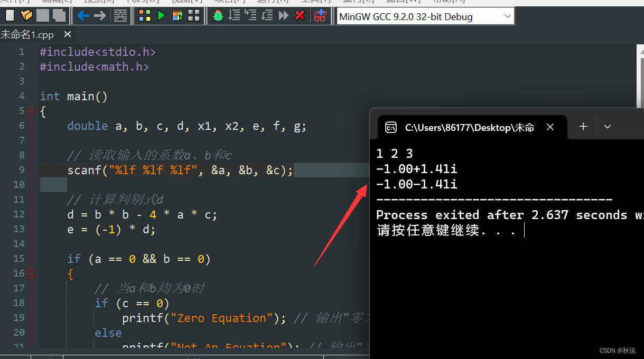
Task: Click the comment 读取输入的系数a、b和c
Action: [x=150, y=155]
